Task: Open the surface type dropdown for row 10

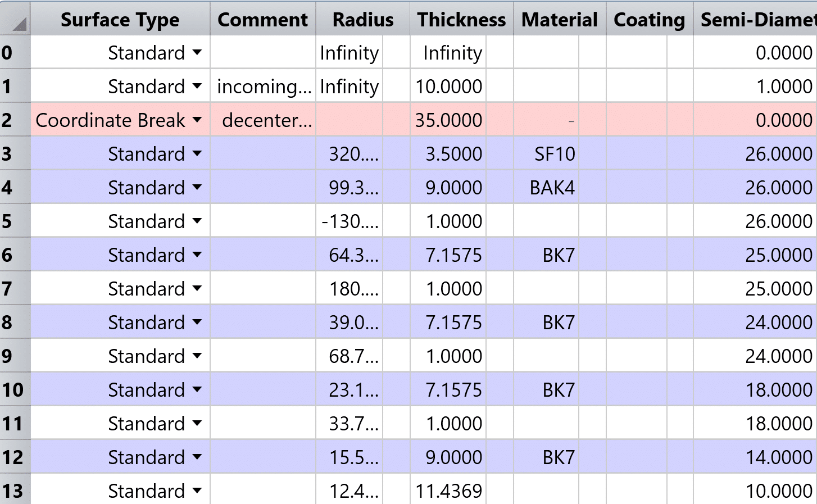Action: [x=197, y=389]
